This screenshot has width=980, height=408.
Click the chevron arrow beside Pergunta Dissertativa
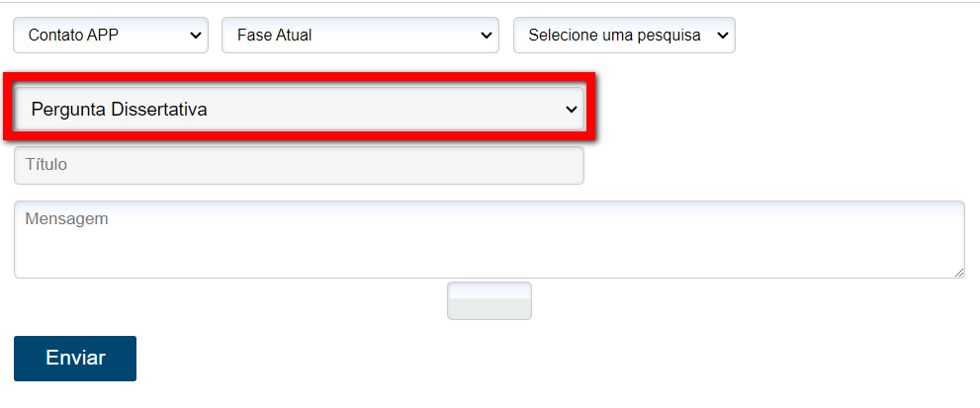[x=571, y=110]
